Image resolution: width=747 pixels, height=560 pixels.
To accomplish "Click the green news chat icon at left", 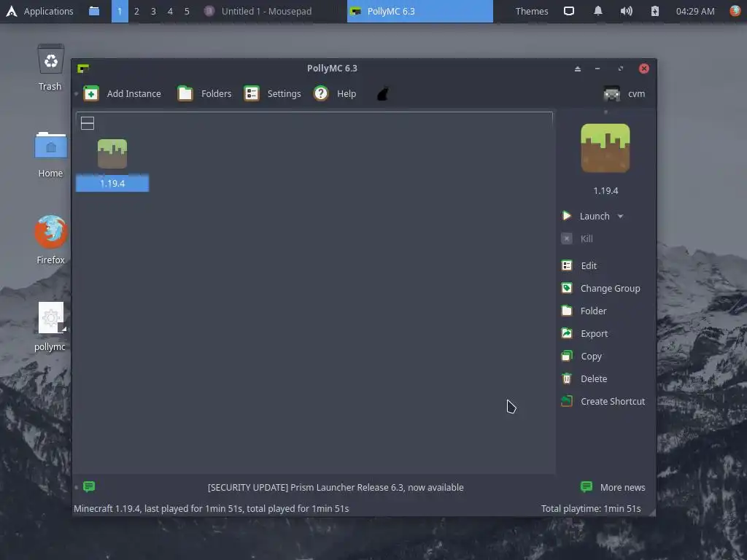I will tap(89, 486).
